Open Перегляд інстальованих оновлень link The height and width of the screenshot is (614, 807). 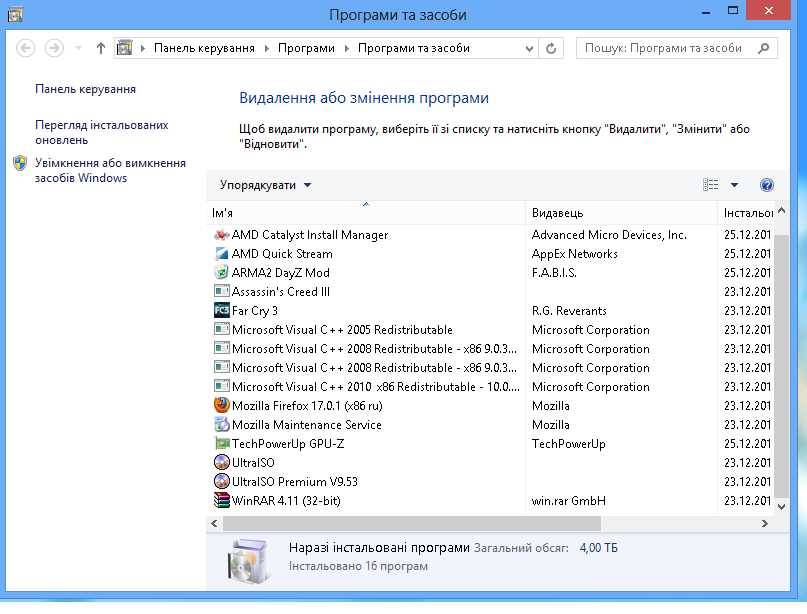click(102, 132)
